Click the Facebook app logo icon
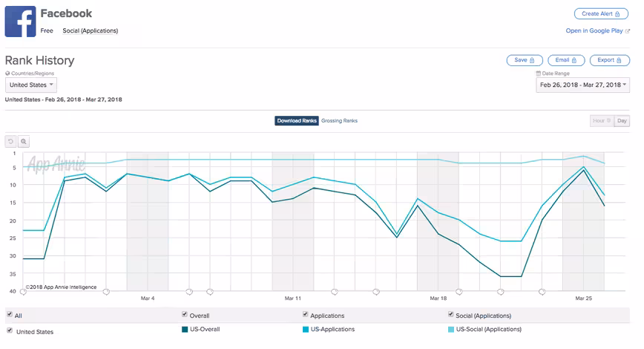644x349 pixels. pos(21,22)
